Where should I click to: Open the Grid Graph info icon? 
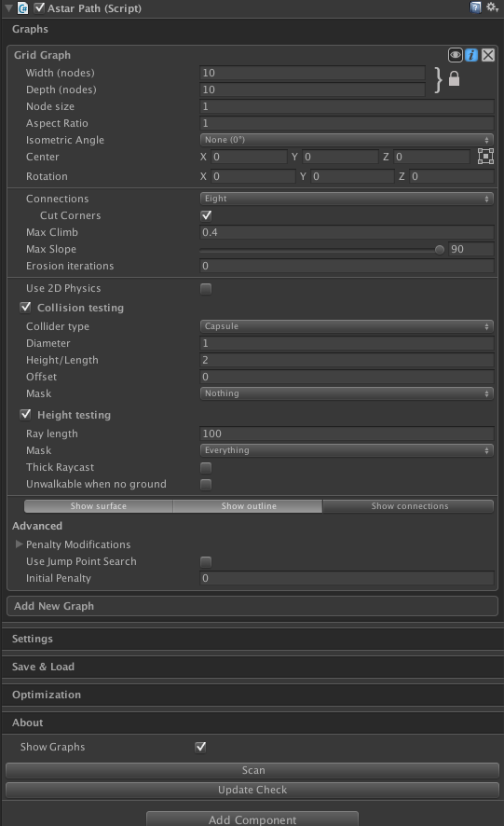coord(471,55)
